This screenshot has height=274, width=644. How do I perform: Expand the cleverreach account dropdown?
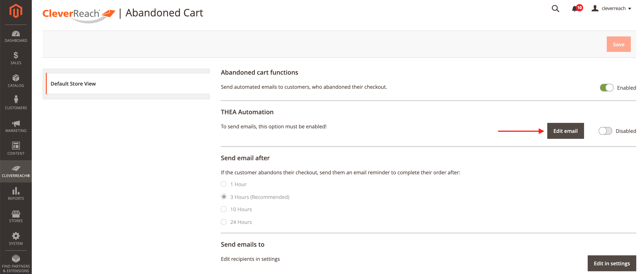coord(611,8)
